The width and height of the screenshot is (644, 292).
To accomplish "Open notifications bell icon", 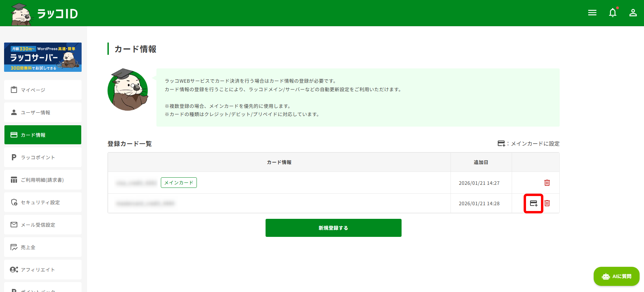I will (612, 13).
